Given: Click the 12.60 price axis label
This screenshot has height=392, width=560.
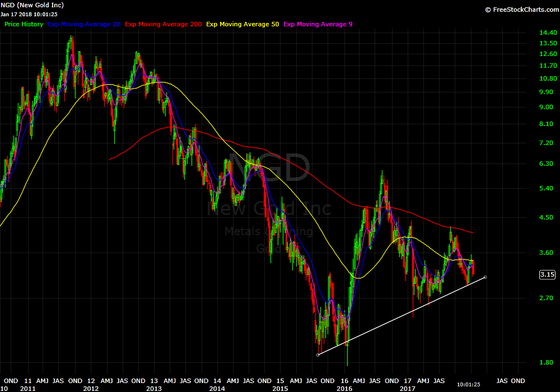Looking at the screenshot, I should (x=548, y=54).
